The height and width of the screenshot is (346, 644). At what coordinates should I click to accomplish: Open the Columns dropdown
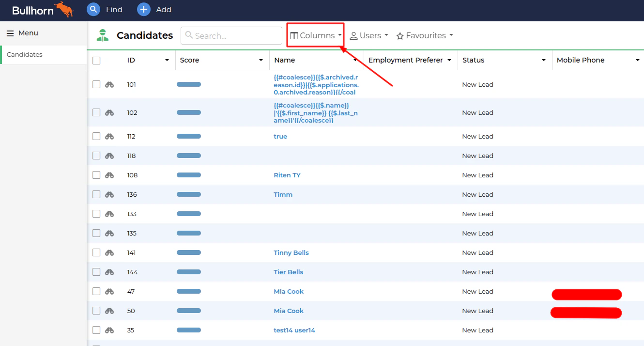(x=316, y=35)
